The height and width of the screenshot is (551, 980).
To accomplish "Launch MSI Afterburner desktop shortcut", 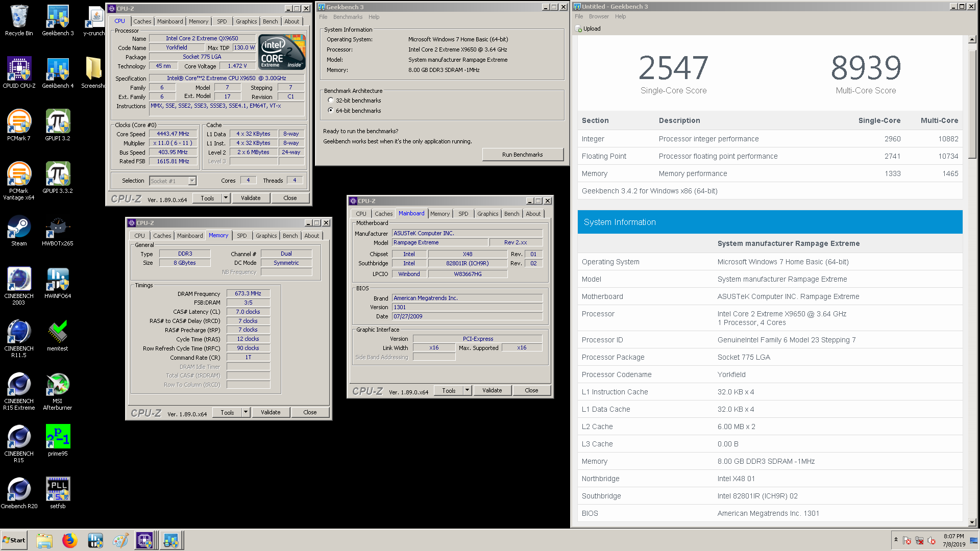I will (x=58, y=391).
